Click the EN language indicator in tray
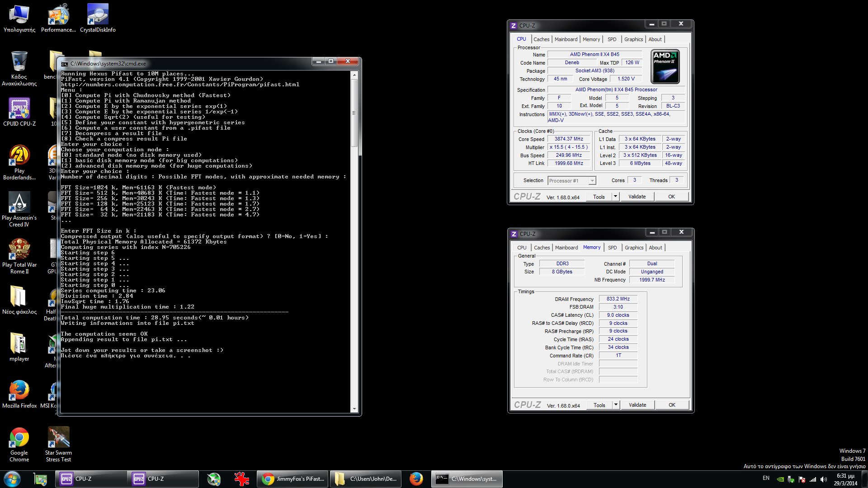 click(766, 478)
